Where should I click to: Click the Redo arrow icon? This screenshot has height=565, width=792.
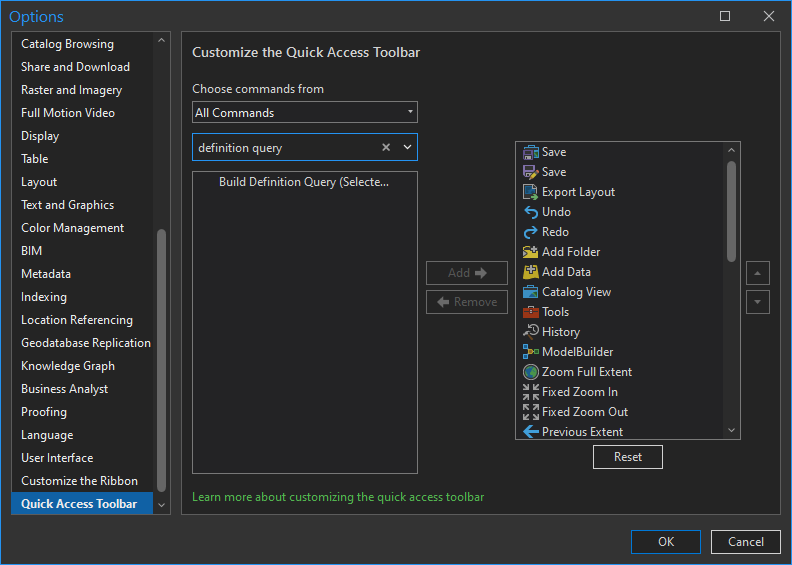tap(531, 232)
